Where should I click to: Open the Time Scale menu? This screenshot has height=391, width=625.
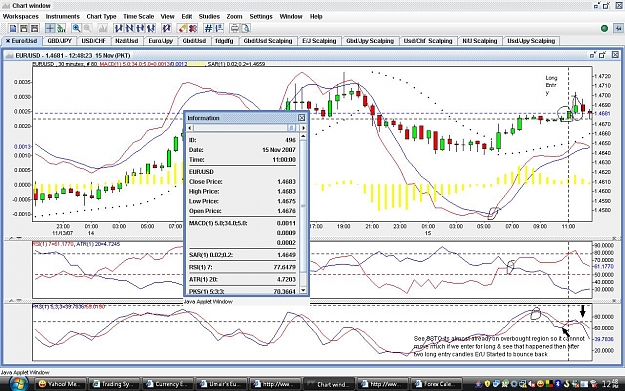[x=138, y=16]
